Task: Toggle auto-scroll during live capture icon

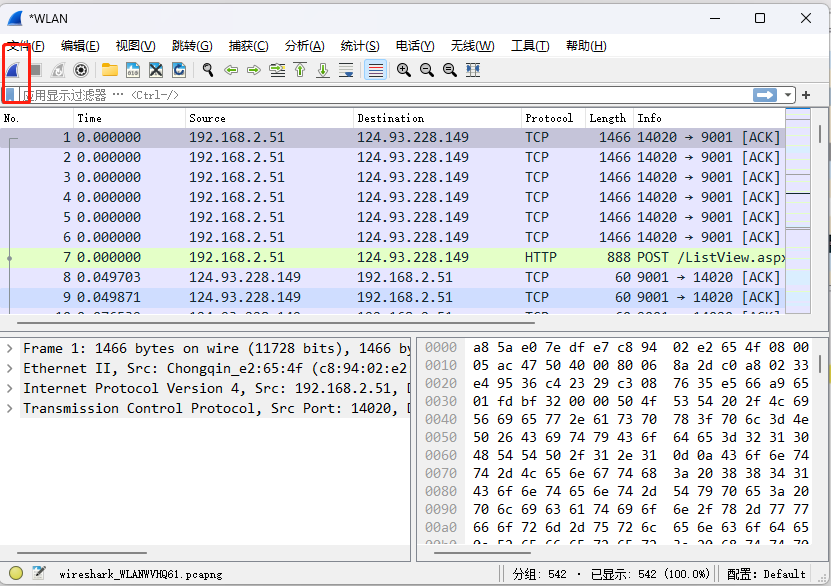Action: [346, 70]
